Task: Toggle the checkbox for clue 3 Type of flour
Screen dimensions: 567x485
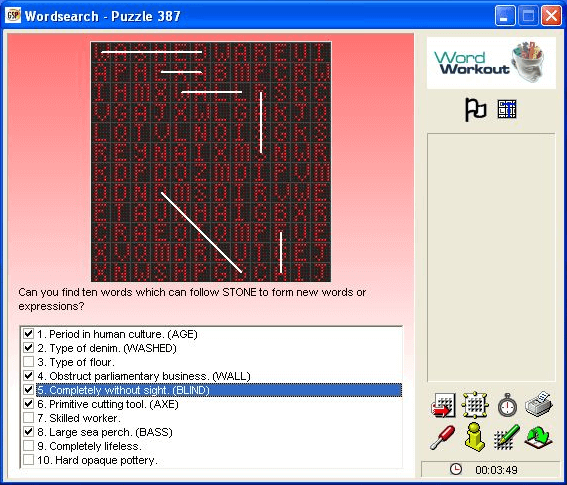Action: (28, 362)
